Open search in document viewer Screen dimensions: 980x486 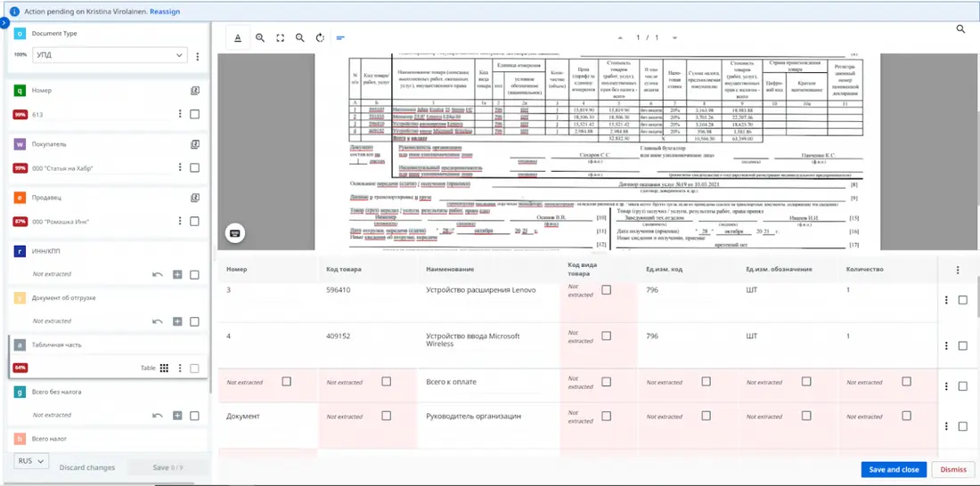[x=960, y=28]
